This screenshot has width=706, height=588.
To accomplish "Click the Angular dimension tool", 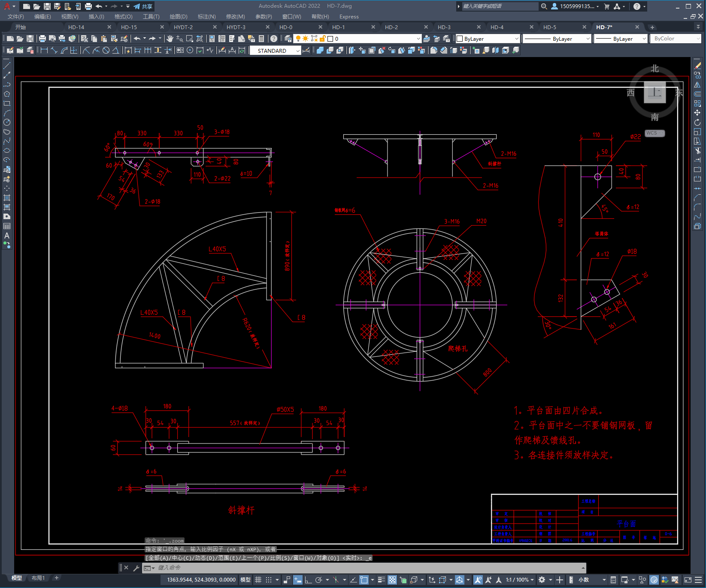I will click(115, 50).
